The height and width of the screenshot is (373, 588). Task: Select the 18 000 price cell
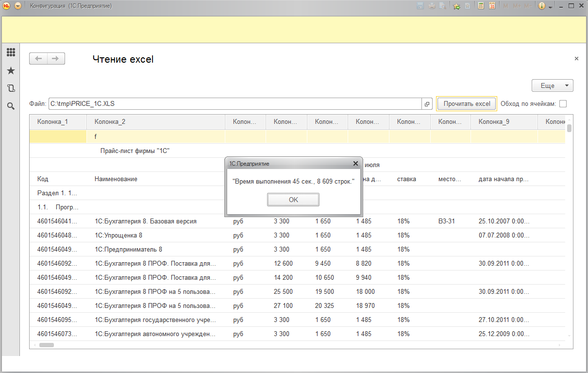pos(368,291)
